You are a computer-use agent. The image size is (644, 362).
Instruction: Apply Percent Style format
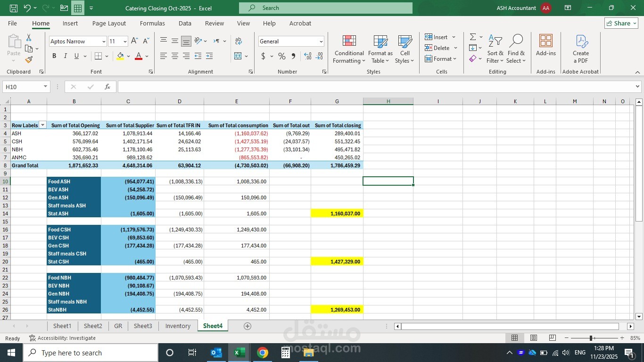point(282,56)
